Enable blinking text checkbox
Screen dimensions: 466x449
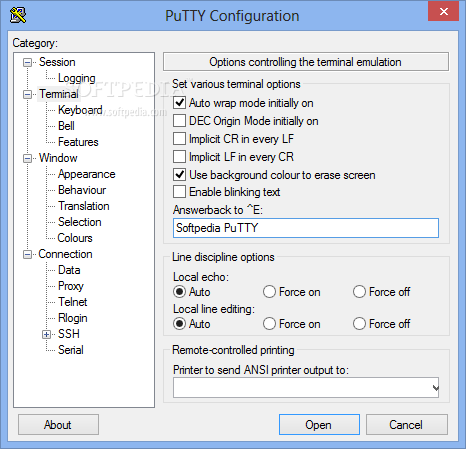[179, 192]
